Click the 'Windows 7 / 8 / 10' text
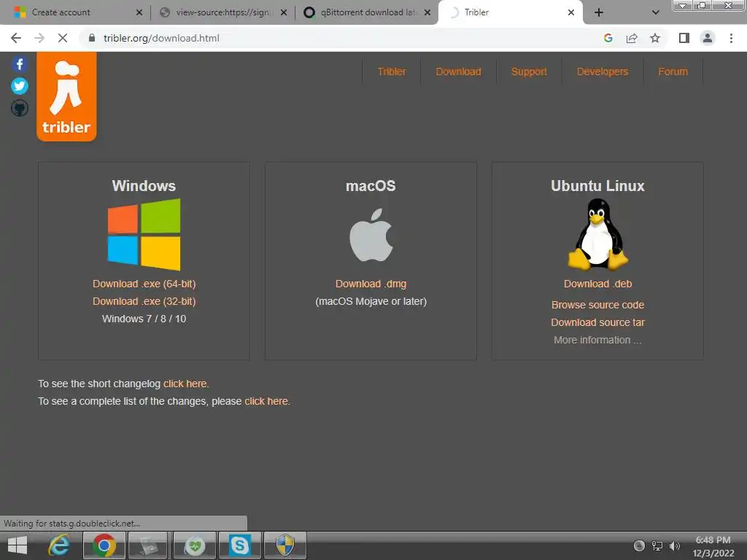Image resolution: width=747 pixels, height=560 pixels. tap(144, 319)
